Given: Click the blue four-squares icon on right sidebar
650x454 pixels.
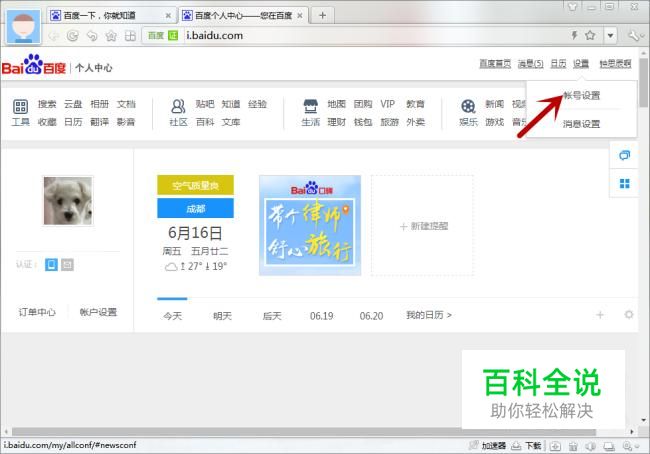Looking at the screenshot, I should click(624, 183).
